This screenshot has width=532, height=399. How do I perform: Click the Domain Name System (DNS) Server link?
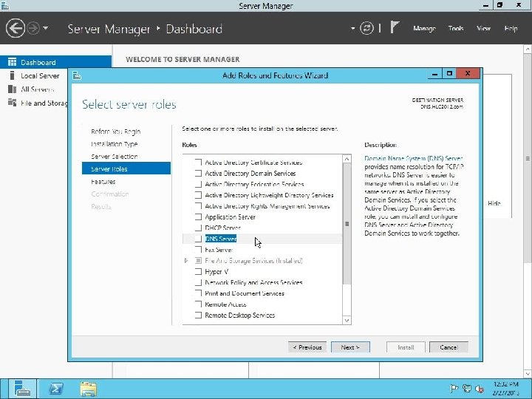pyautogui.click(x=414, y=158)
